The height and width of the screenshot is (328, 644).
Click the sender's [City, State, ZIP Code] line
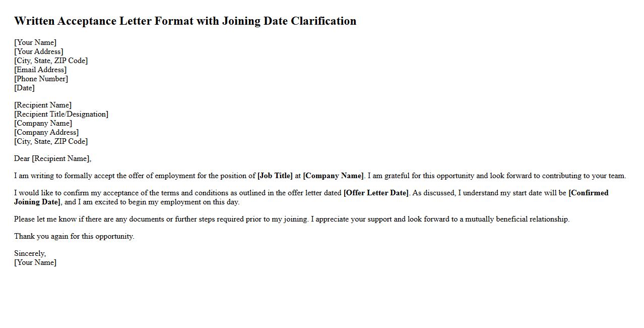pyautogui.click(x=51, y=61)
